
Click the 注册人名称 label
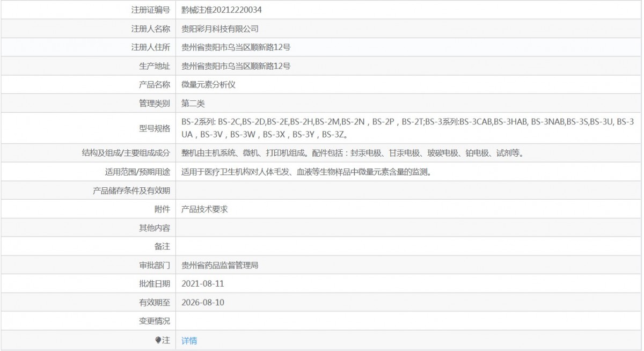click(x=151, y=28)
